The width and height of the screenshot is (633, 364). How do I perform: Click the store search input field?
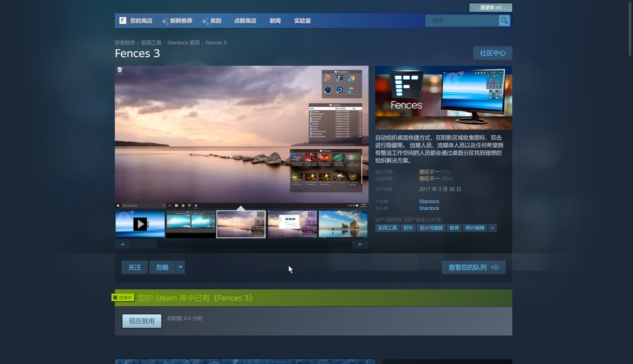pos(462,21)
